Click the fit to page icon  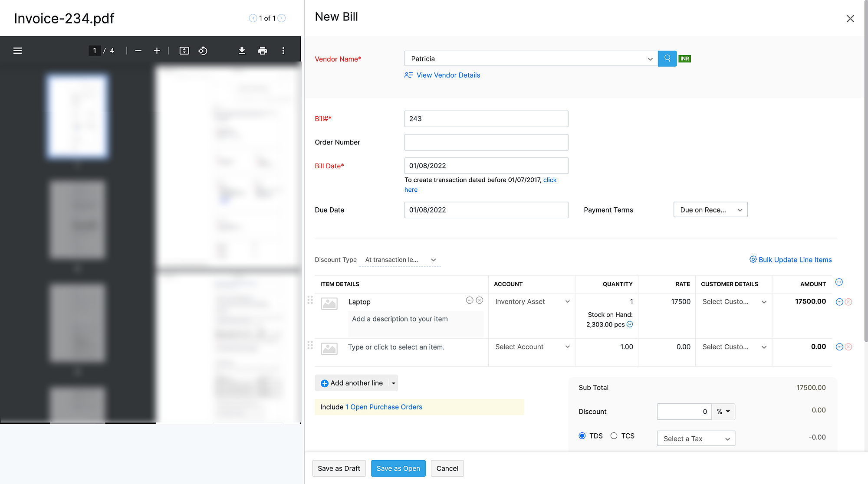pyautogui.click(x=184, y=51)
